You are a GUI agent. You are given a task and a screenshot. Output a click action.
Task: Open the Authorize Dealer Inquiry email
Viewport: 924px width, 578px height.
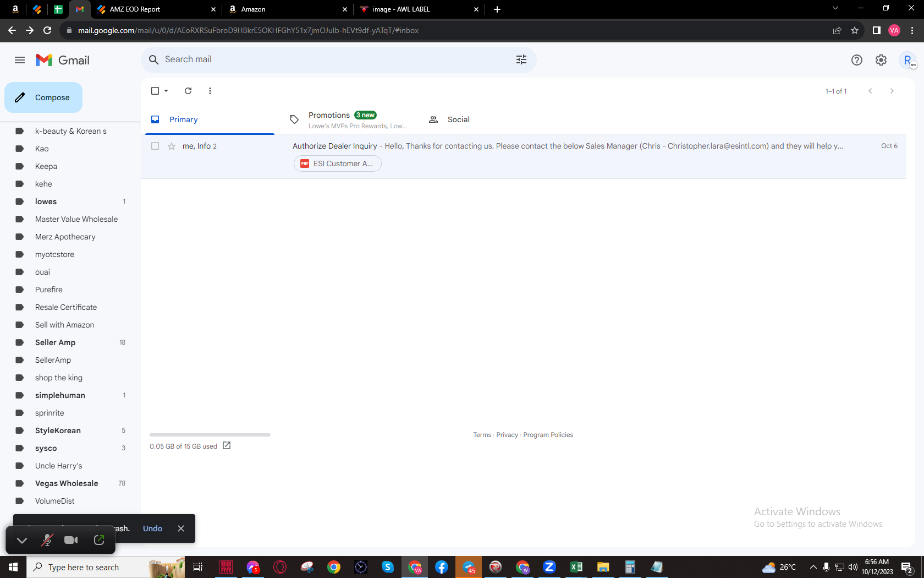pyautogui.click(x=524, y=156)
